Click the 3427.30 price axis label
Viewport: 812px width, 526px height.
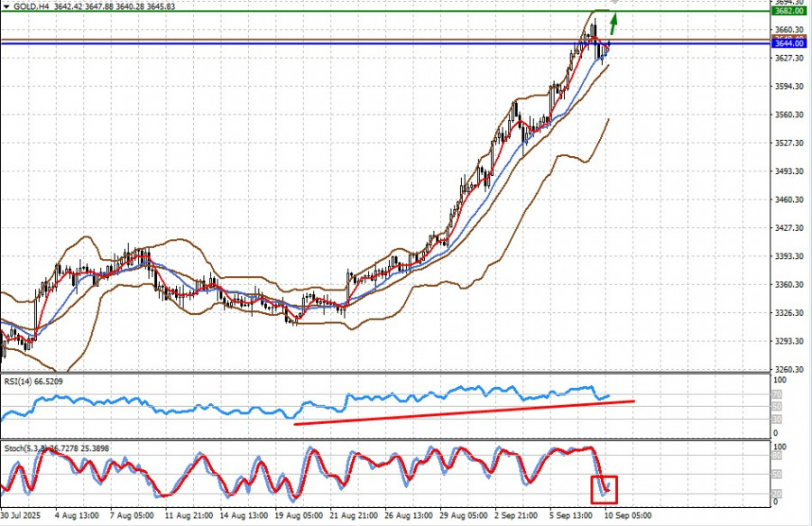pos(789,227)
